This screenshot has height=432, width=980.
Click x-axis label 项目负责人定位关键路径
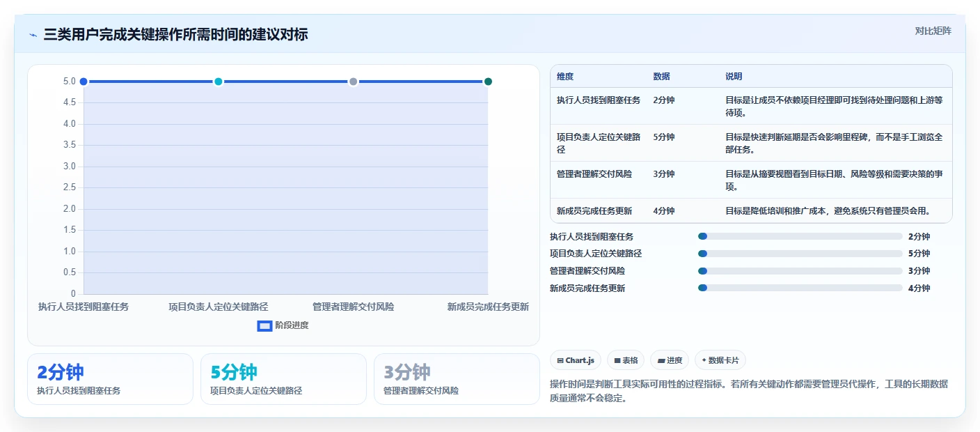[x=219, y=307]
